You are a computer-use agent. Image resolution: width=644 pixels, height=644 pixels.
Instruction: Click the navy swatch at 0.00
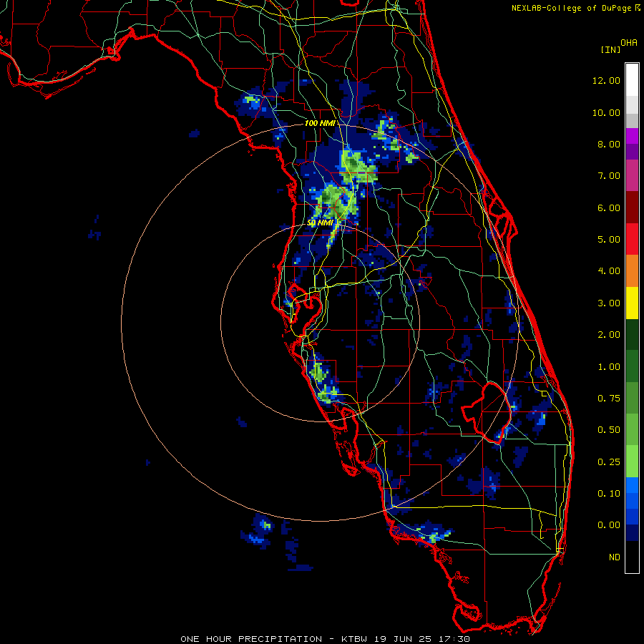(x=632, y=532)
